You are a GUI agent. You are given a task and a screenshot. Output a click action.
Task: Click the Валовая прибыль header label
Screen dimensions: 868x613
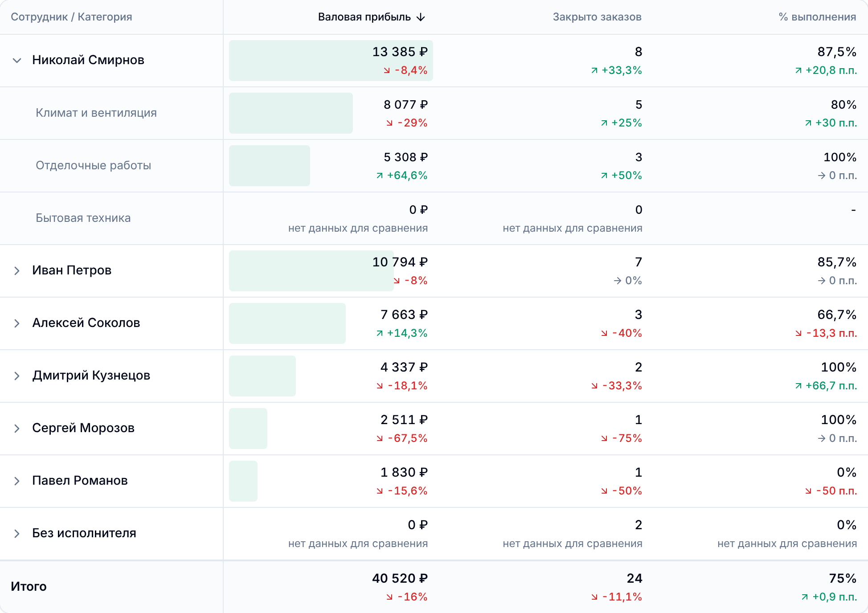364,17
